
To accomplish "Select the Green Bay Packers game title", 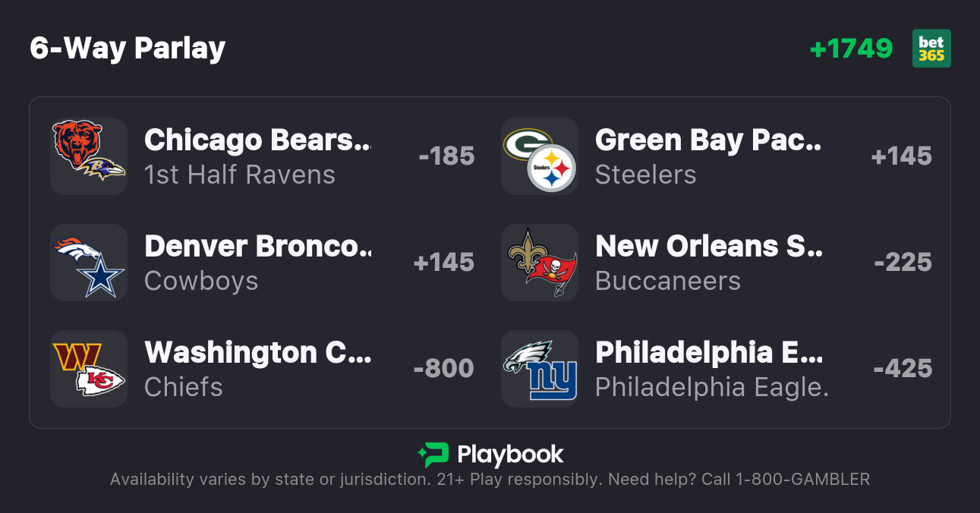I will [x=708, y=140].
